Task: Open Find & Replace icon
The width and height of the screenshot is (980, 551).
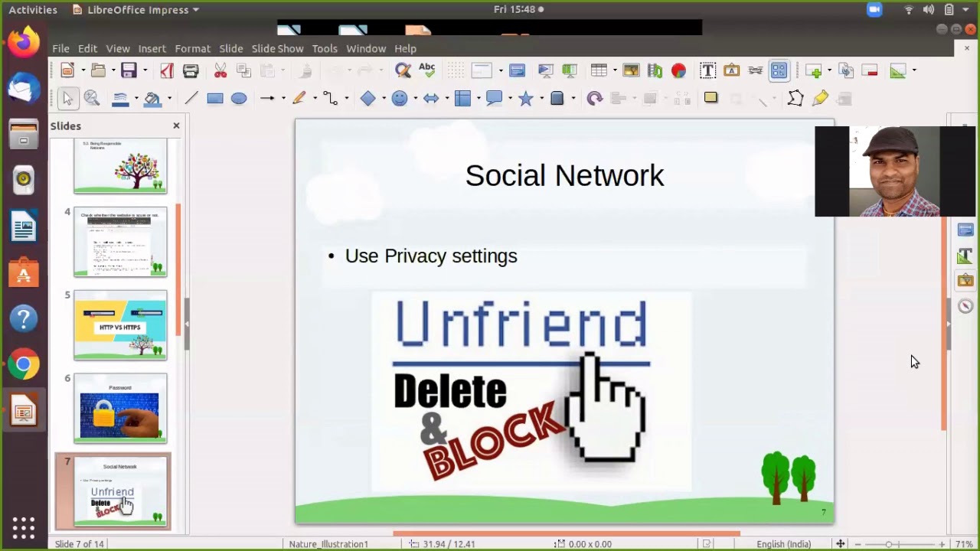Action: click(403, 70)
